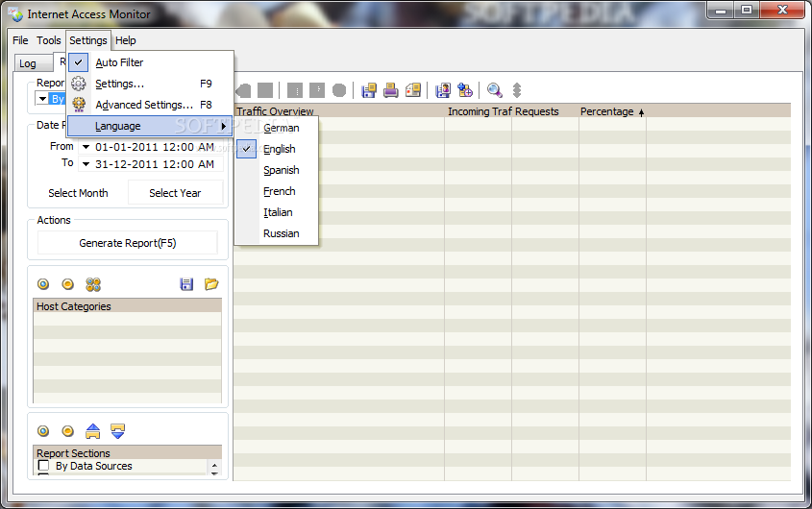812x509 pixels.
Task: Choose Advanced Settings... F8 menu entry
Action: (150, 105)
